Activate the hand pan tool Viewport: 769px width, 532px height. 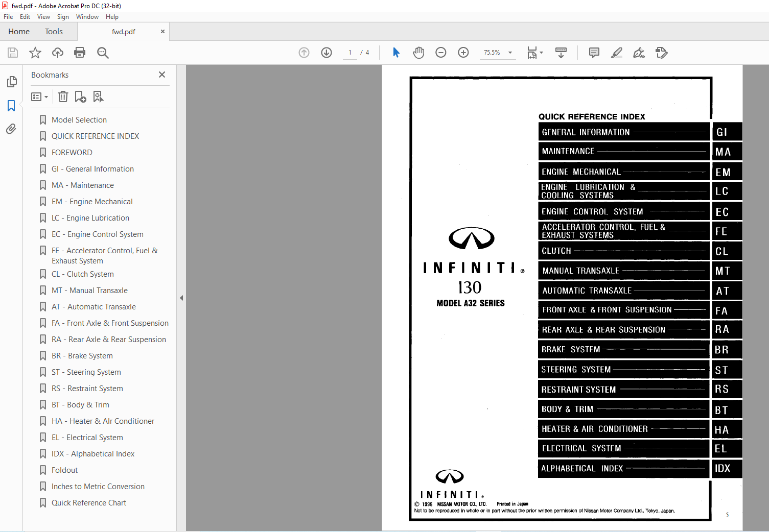418,53
